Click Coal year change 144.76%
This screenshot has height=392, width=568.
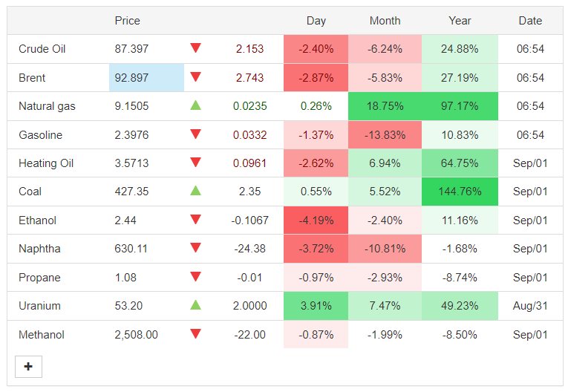(x=460, y=192)
